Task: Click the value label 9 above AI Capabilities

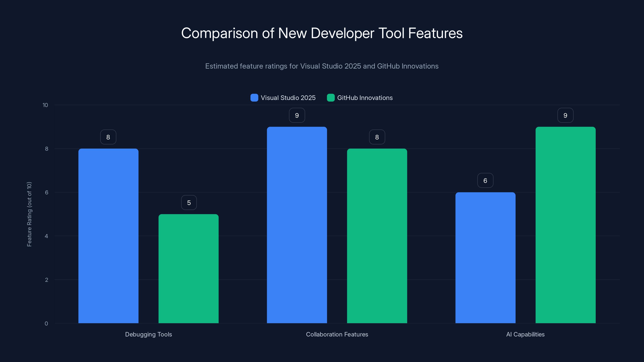Action: click(565, 115)
